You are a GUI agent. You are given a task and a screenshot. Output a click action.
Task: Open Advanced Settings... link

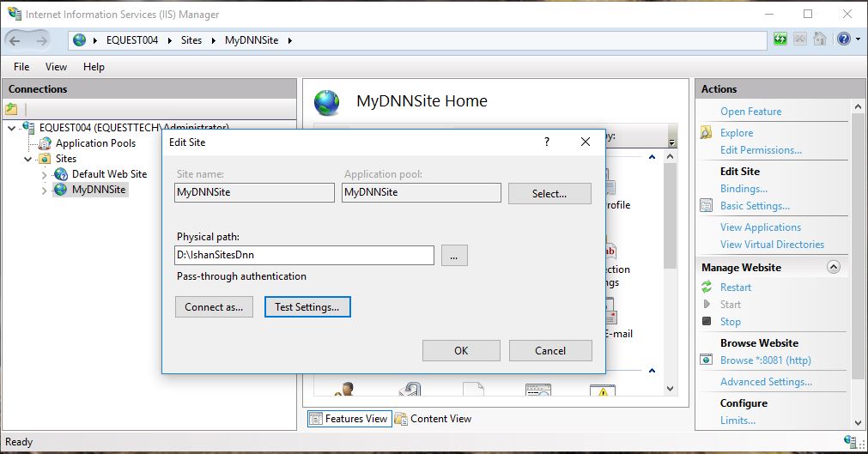pyautogui.click(x=766, y=381)
